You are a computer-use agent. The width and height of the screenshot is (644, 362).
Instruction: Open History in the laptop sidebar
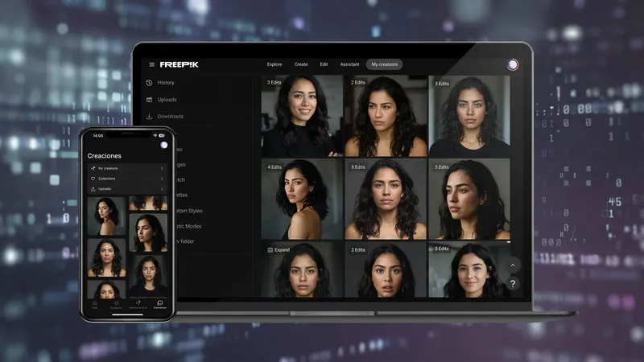pos(160,83)
